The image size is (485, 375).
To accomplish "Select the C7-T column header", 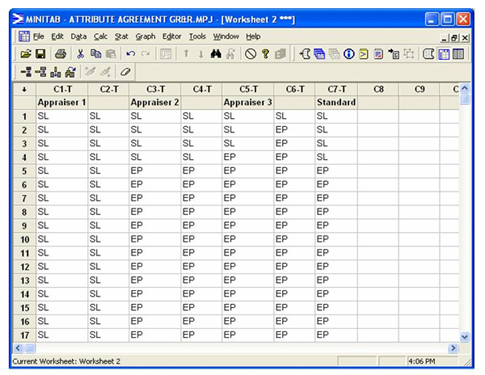I will point(336,89).
